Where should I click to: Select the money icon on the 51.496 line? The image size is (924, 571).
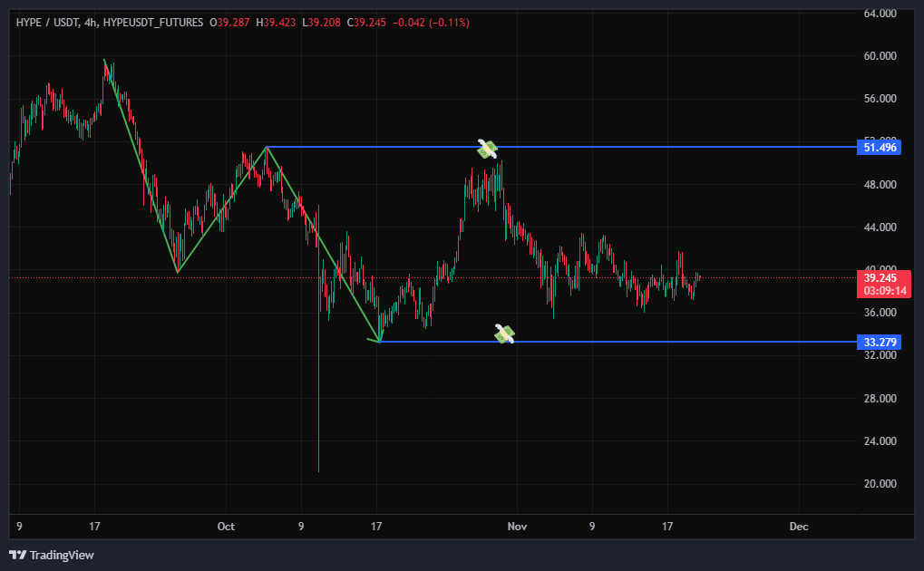[x=488, y=149]
